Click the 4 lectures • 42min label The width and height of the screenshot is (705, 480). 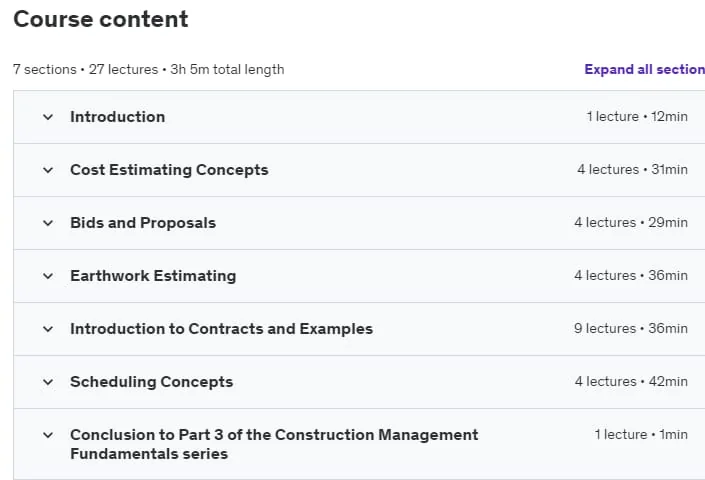coord(631,382)
